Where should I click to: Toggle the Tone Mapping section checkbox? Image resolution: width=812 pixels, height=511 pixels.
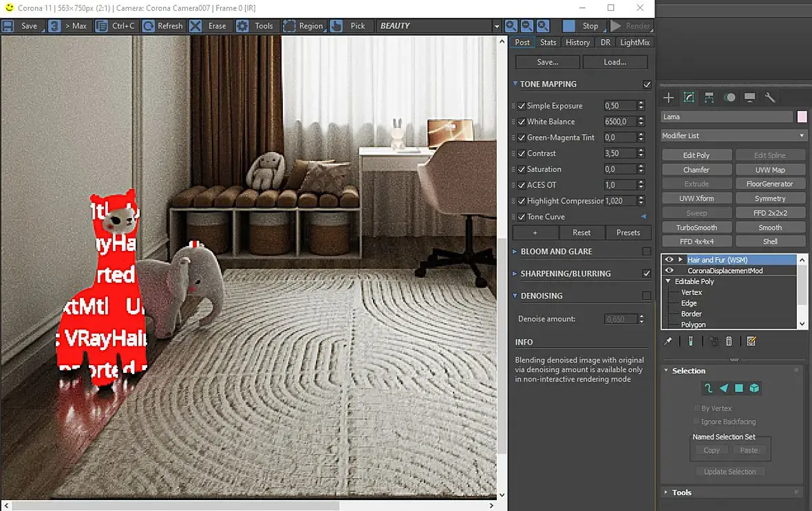646,85
